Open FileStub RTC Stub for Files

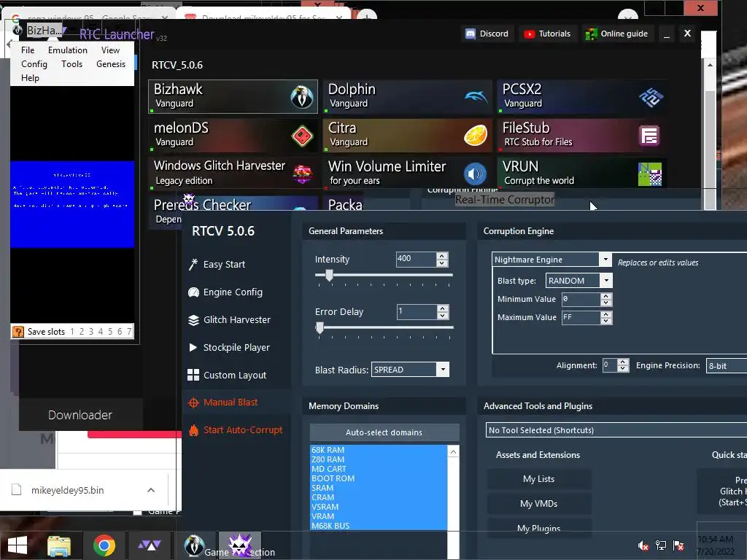coord(581,135)
